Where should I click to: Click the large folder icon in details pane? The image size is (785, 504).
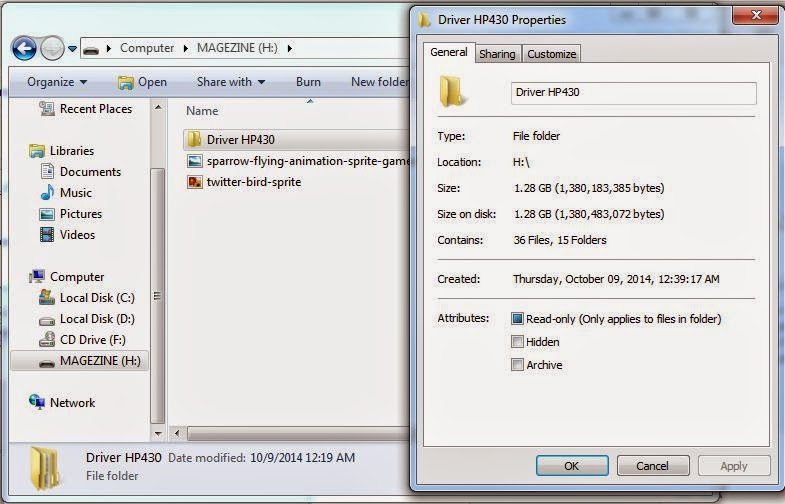pyautogui.click(x=45, y=467)
